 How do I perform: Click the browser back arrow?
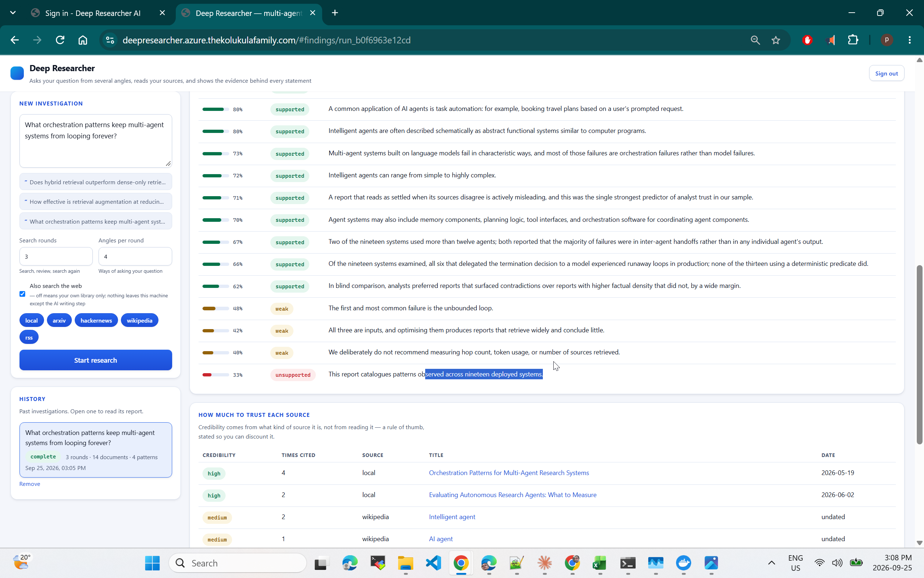click(14, 40)
